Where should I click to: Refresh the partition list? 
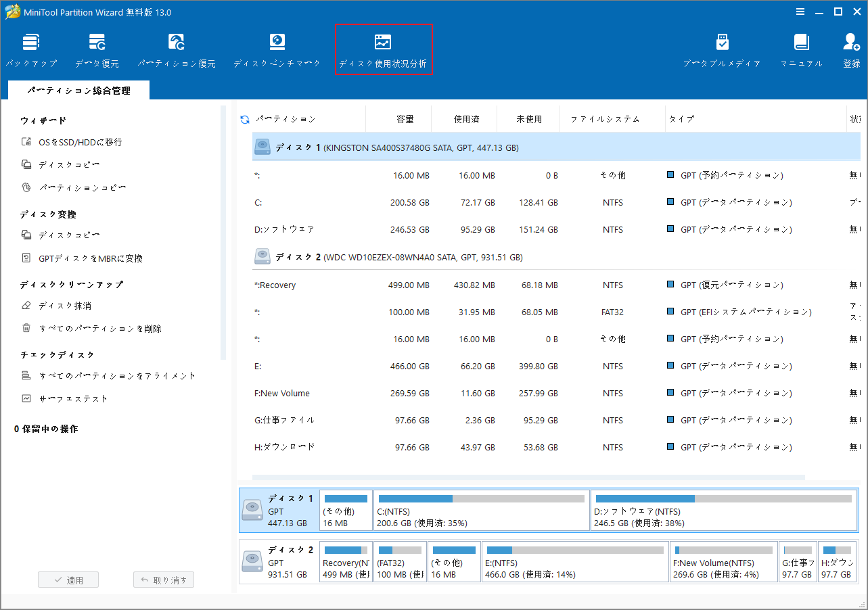pos(244,118)
